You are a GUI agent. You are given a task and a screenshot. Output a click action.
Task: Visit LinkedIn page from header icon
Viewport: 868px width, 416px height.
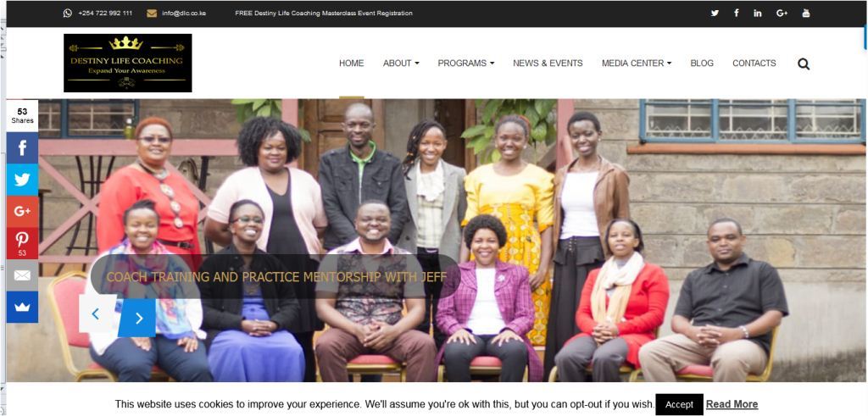pos(758,14)
